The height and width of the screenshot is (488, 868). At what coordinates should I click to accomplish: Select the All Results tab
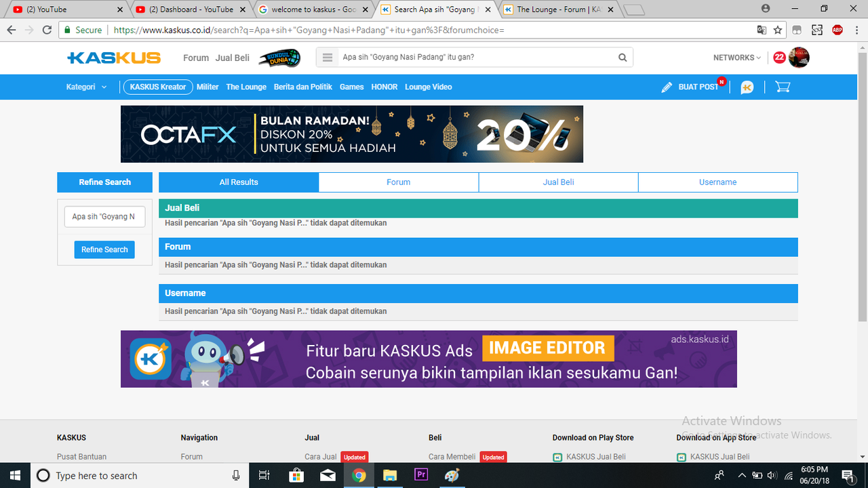click(x=239, y=182)
